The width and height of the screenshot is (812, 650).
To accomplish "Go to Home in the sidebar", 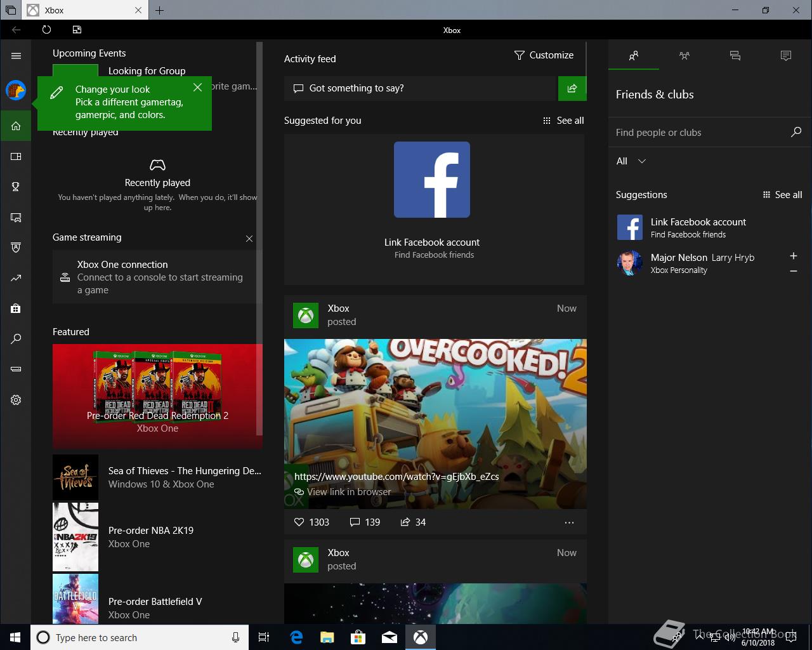I will pos(16,126).
